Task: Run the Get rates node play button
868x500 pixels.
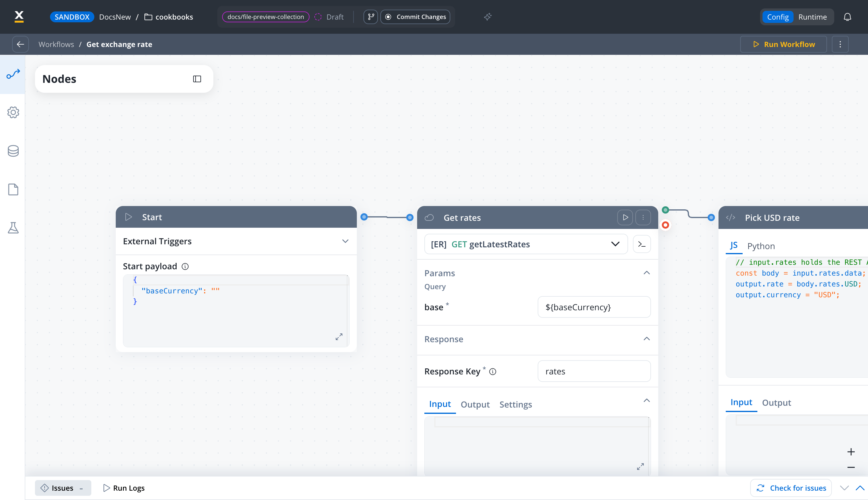Action: tap(625, 217)
